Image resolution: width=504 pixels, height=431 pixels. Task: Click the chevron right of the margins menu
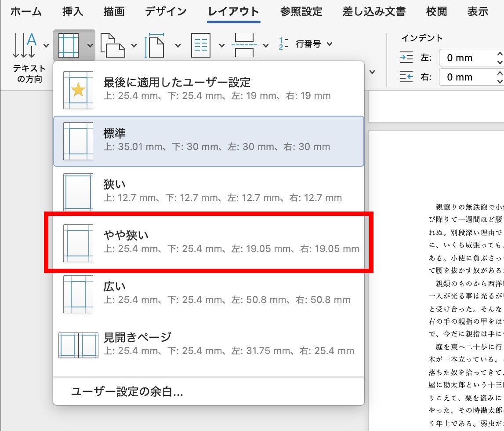372,72
